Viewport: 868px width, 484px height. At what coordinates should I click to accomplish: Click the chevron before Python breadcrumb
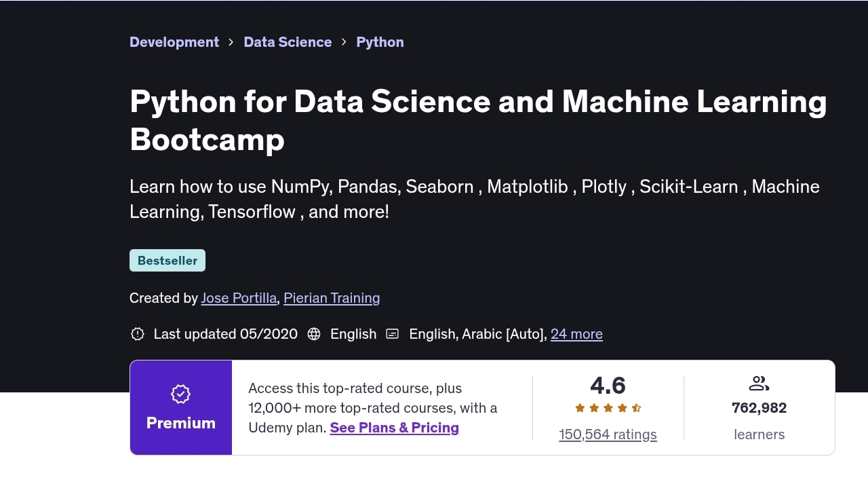[344, 42]
